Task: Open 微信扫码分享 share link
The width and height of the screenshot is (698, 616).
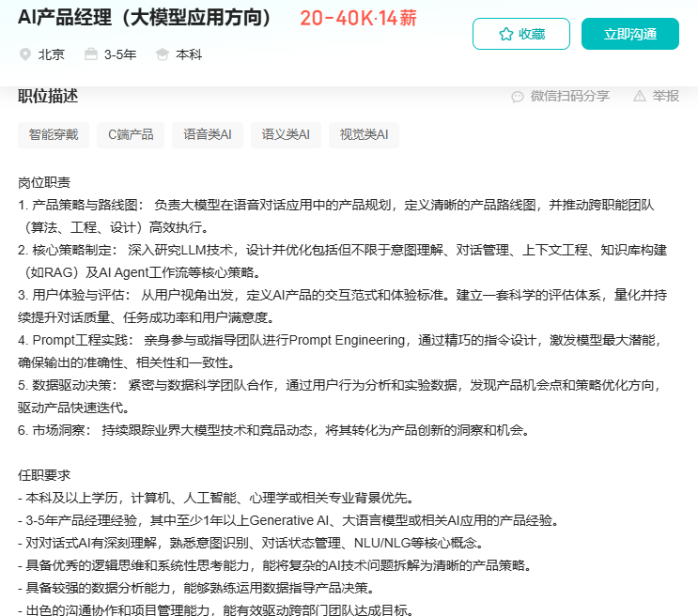Action: click(x=569, y=96)
